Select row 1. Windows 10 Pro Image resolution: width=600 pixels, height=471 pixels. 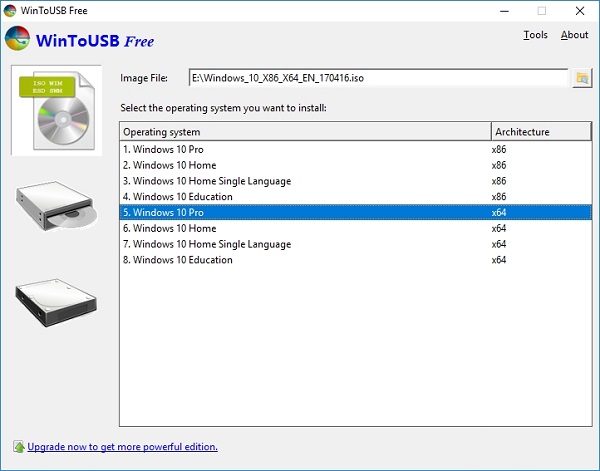(355, 149)
